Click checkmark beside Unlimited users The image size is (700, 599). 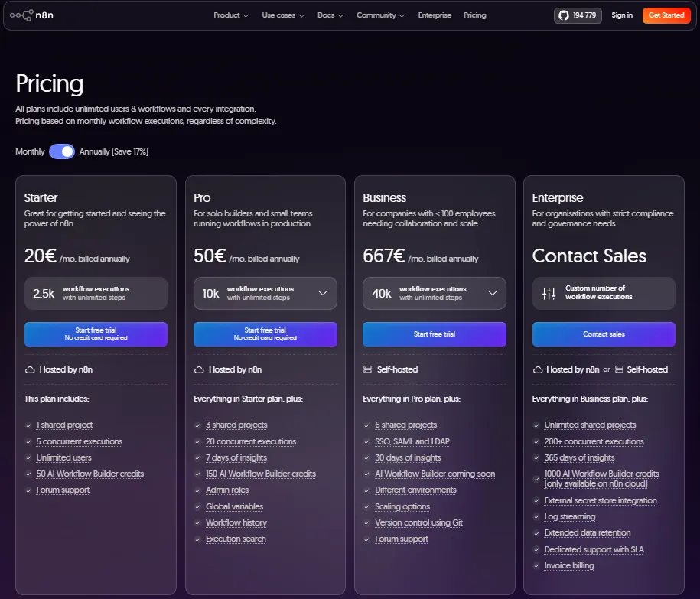click(x=28, y=458)
